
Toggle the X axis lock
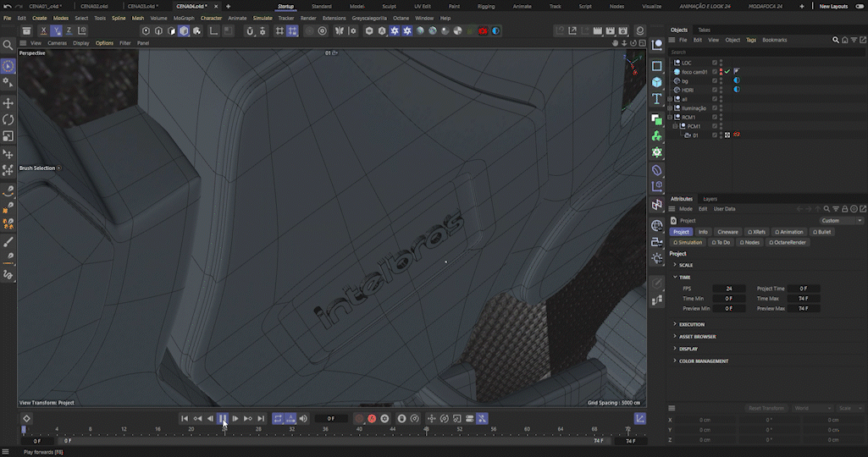pyautogui.click(x=44, y=31)
